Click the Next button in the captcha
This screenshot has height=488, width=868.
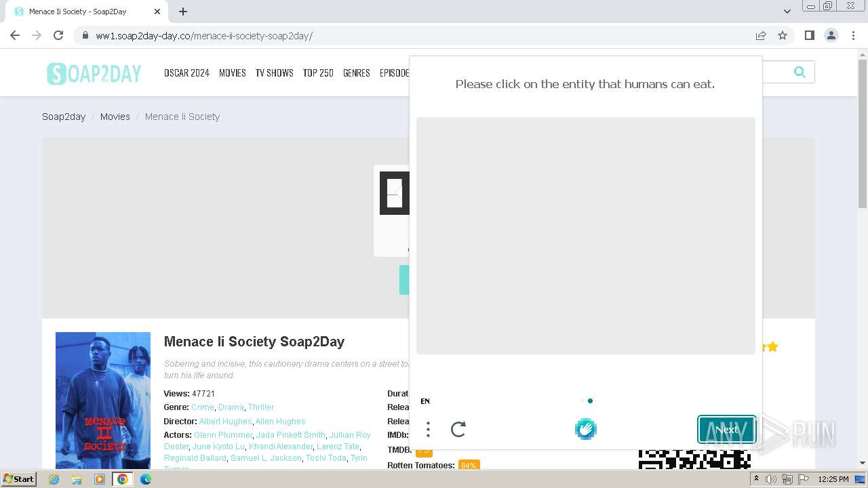tap(727, 429)
